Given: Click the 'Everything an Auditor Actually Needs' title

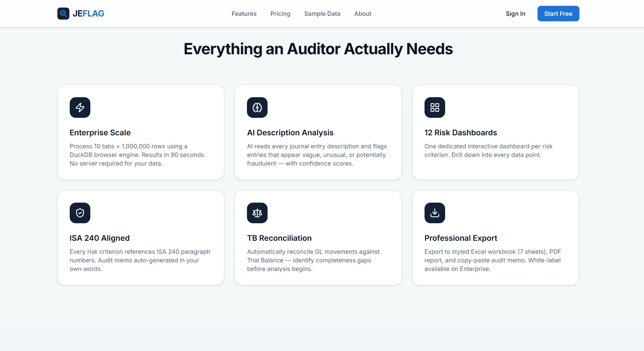Looking at the screenshot, I should click(x=318, y=49).
